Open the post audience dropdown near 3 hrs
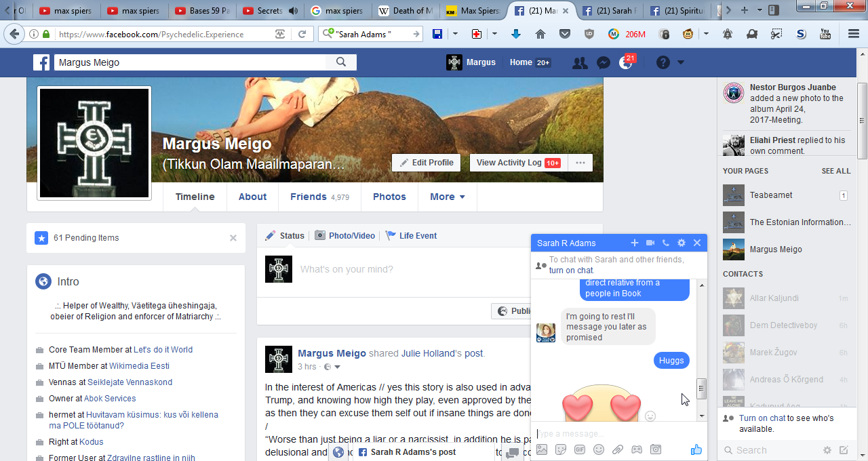 (332, 367)
